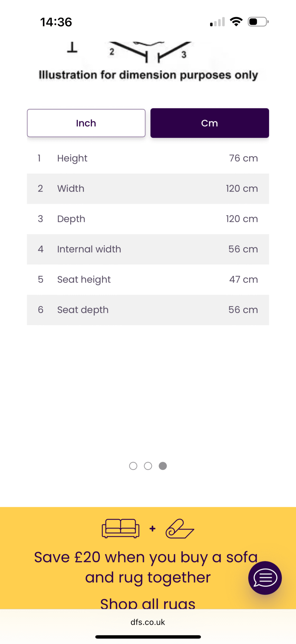
Task: Select the third carousel page dot
Action: pos(163,466)
